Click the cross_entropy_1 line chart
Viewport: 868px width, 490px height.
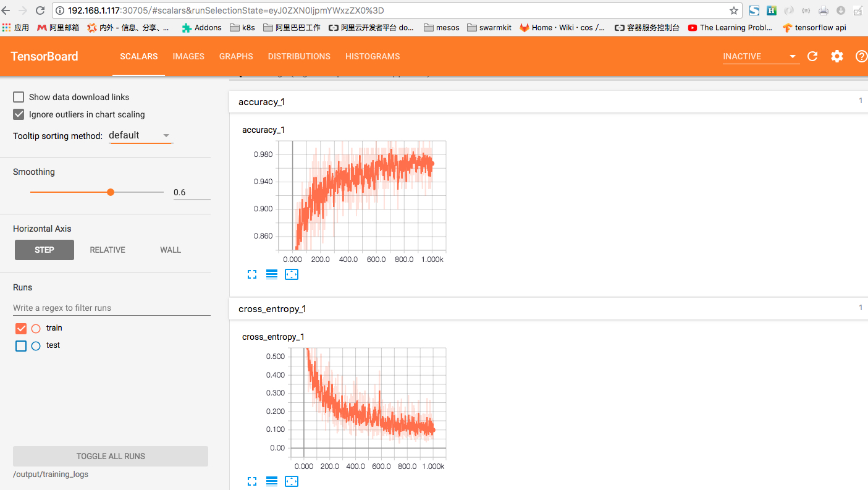(368, 403)
